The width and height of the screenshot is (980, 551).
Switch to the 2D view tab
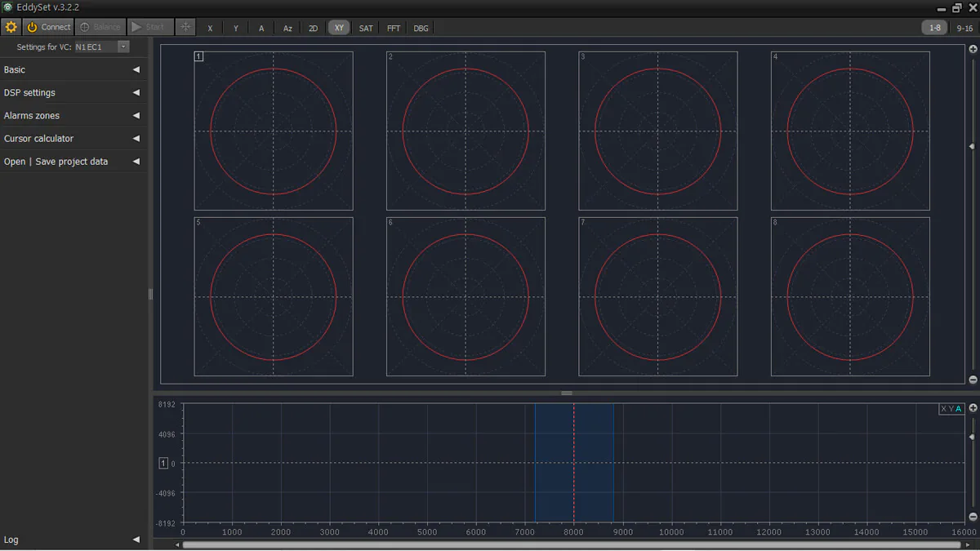[313, 28]
